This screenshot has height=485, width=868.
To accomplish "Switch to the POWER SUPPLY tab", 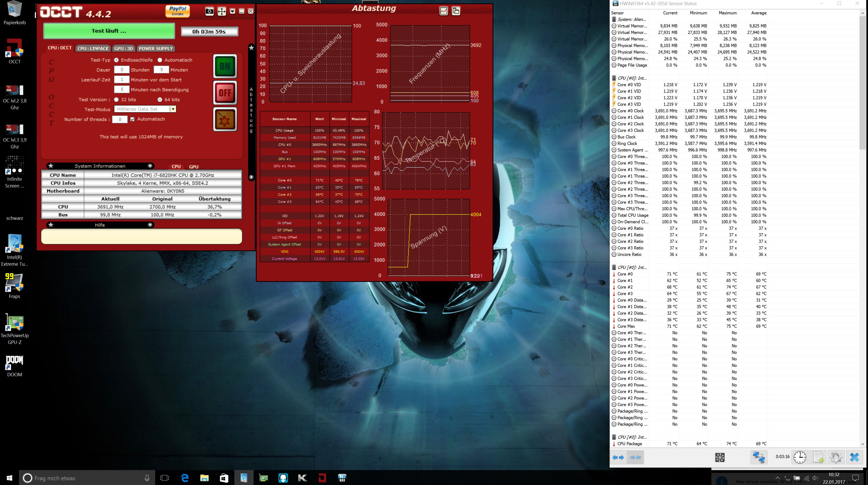I will [156, 48].
